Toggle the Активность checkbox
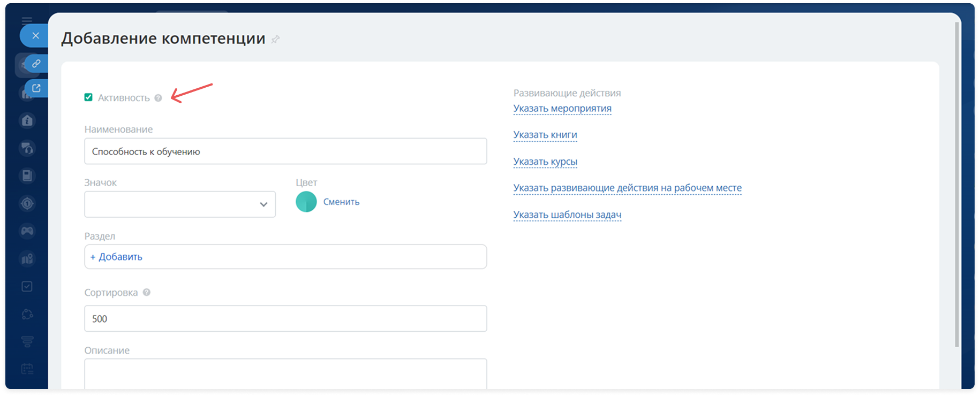Image resolution: width=980 pixels, height=397 pixels. [88, 97]
